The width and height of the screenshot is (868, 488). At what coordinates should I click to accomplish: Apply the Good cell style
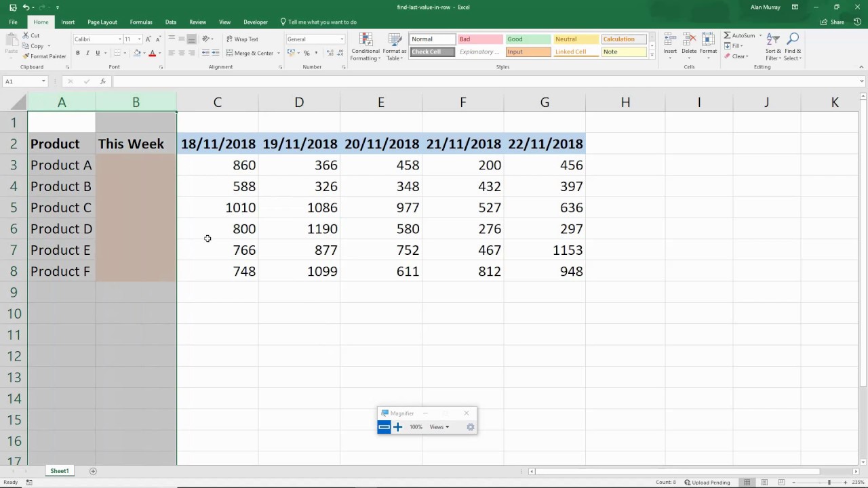(x=528, y=39)
